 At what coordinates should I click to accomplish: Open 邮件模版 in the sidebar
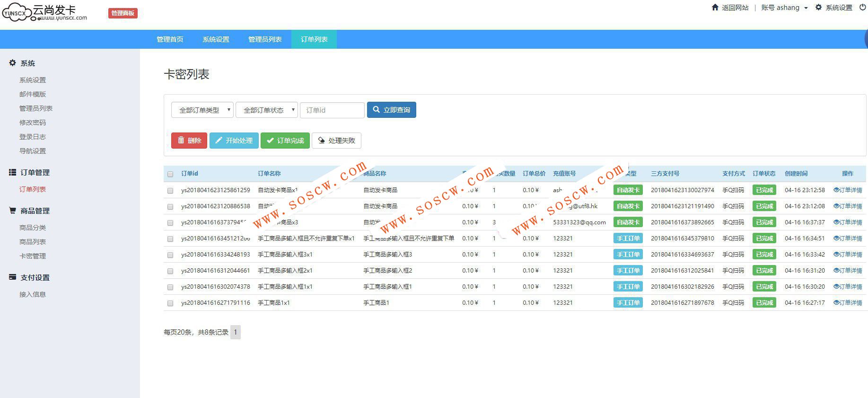[33, 94]
